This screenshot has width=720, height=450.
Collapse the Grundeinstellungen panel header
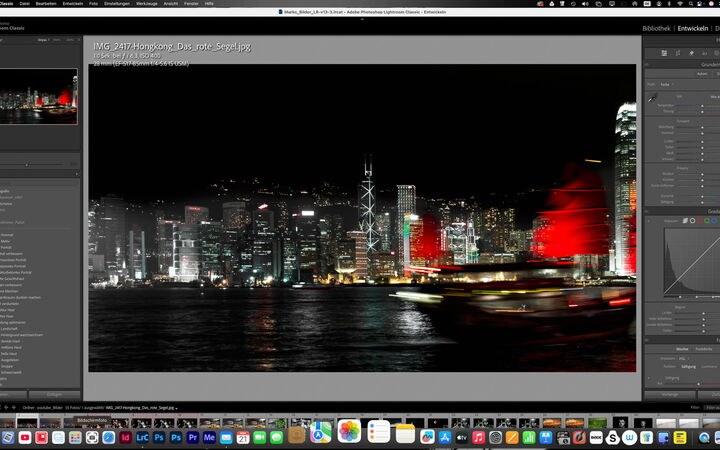pyautogui.click(x=700, y=64)
